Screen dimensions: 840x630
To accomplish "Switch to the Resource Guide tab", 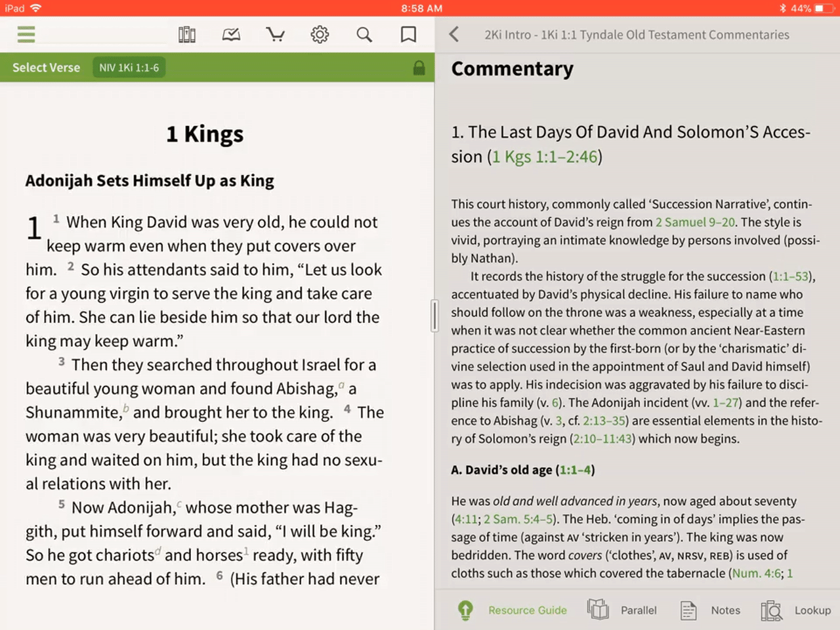I will [x=513, y=610].
